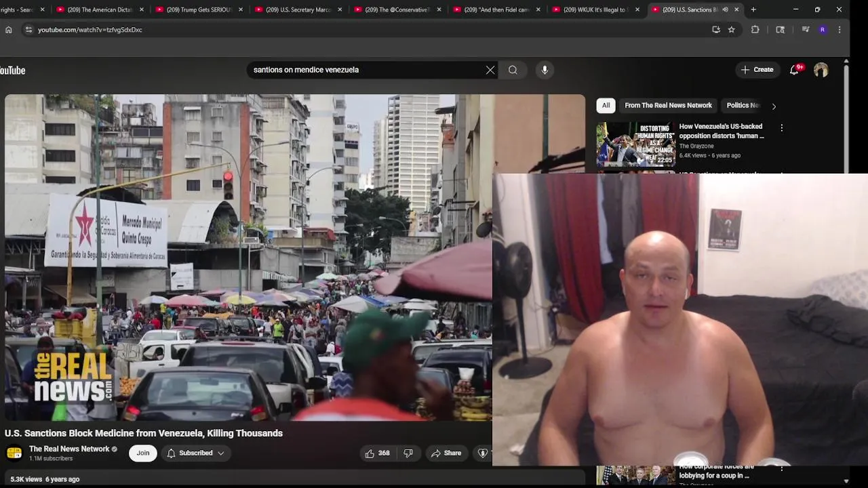The image size is (868, 488).
Task: Click the YouTube logo
Action: [12, 70]
